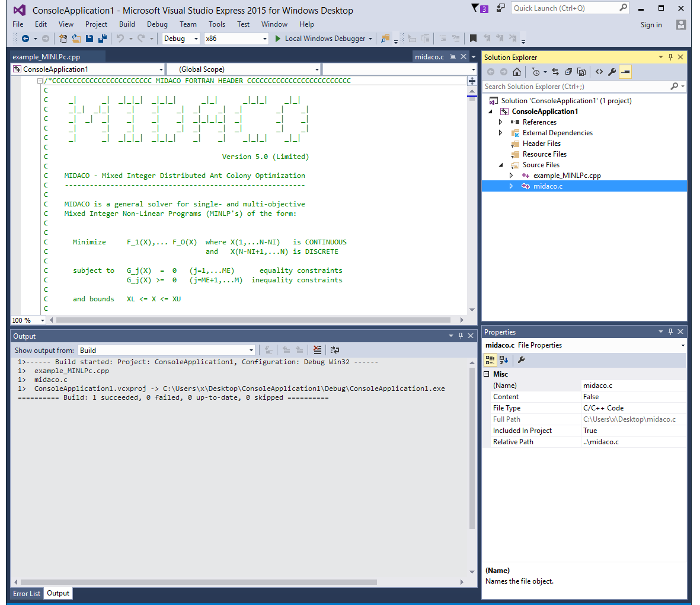Clear All output with the red X icon
700x605 pixels.
click(317, 350)
